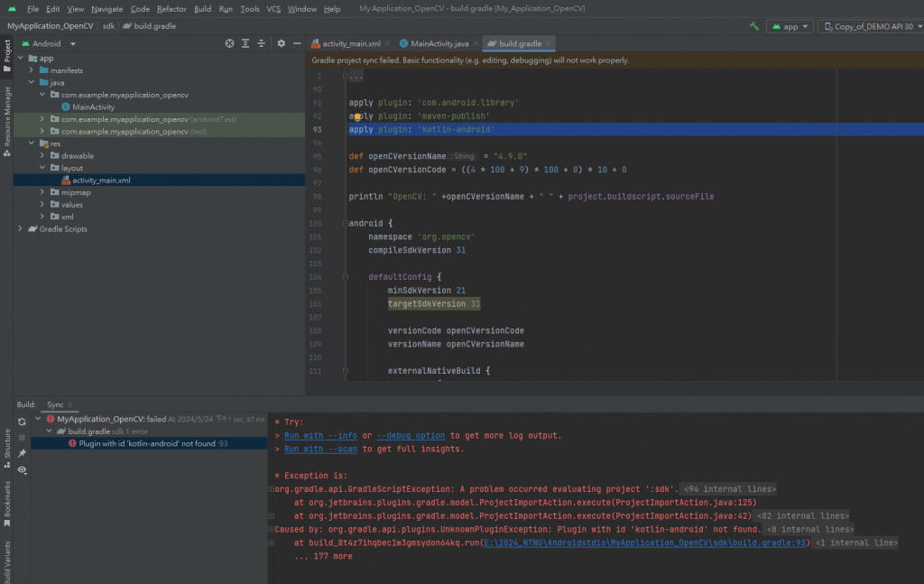Click the intention lightbulb on line 92
The height and width of the screenshot is (584, 924).
coord(357,116)
